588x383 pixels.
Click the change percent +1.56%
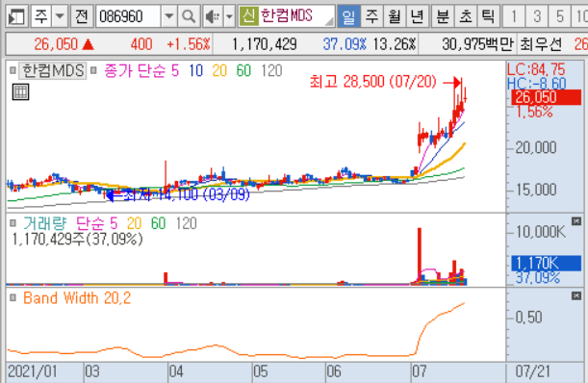tap(189, 44)
